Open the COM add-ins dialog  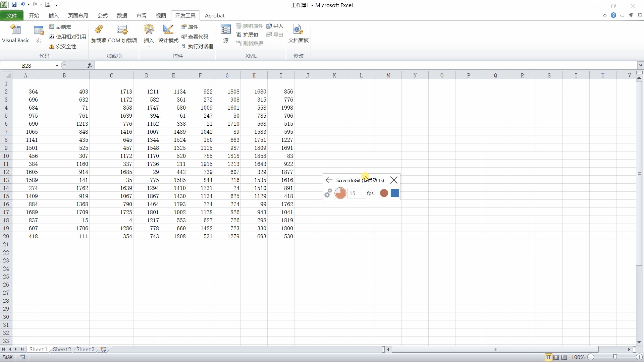122,34
